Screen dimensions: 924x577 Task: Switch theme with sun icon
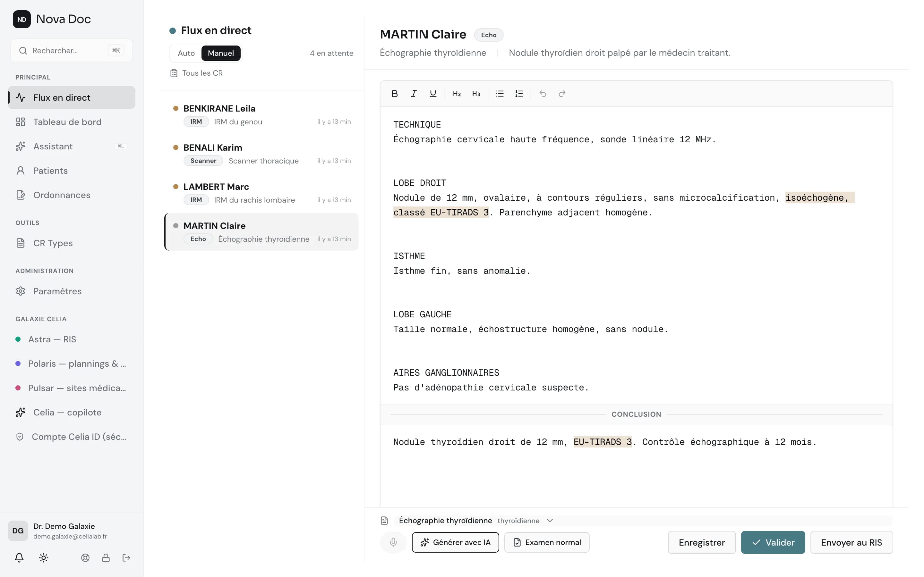pyautogui.click(x=44, y=558)
